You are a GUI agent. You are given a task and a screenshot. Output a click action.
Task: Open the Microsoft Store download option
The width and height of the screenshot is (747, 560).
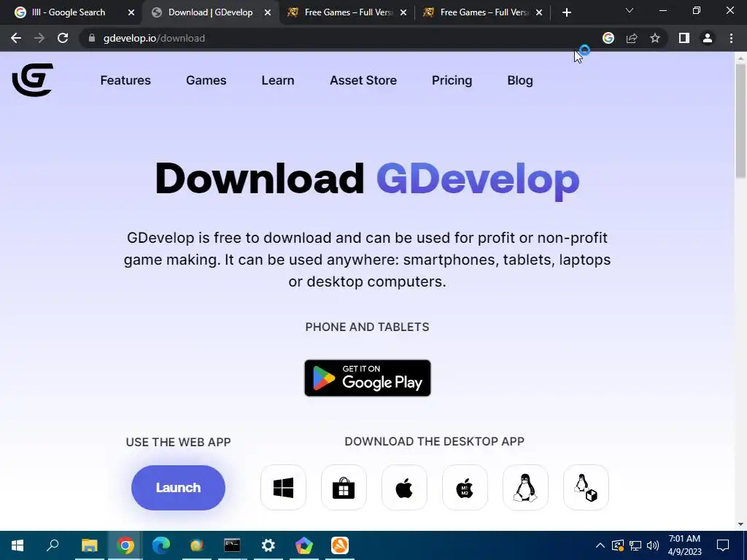(344, 488)
